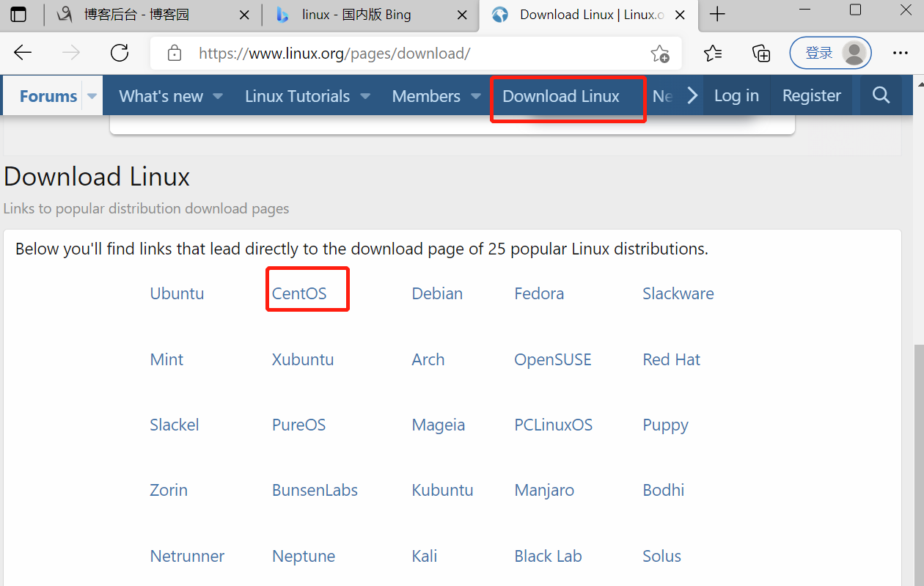The height and width of the screenshot is (586, 924).
Task: Expand the Forums dropdown arrow
Action: tap(92, 96)
